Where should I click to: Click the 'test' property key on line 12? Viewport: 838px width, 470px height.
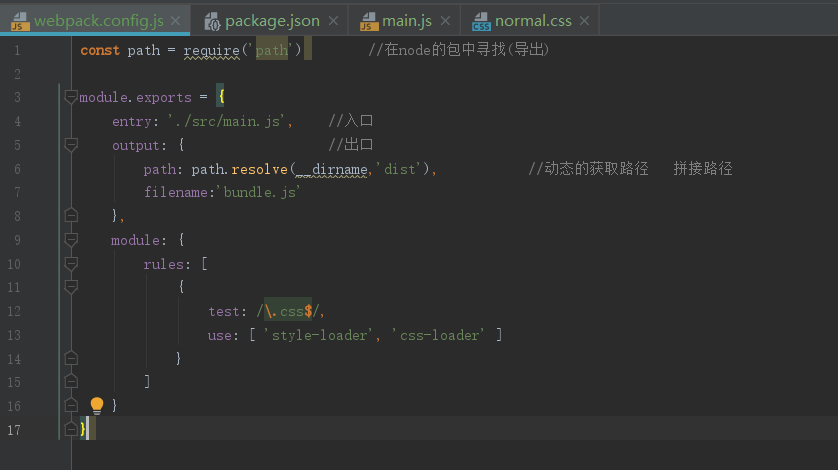[224, 312]
